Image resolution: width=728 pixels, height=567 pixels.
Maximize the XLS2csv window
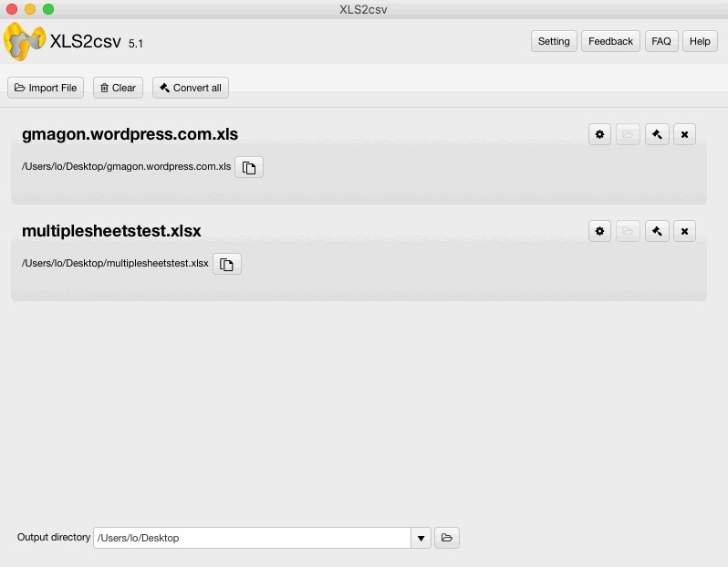click(x=48, y=9)
